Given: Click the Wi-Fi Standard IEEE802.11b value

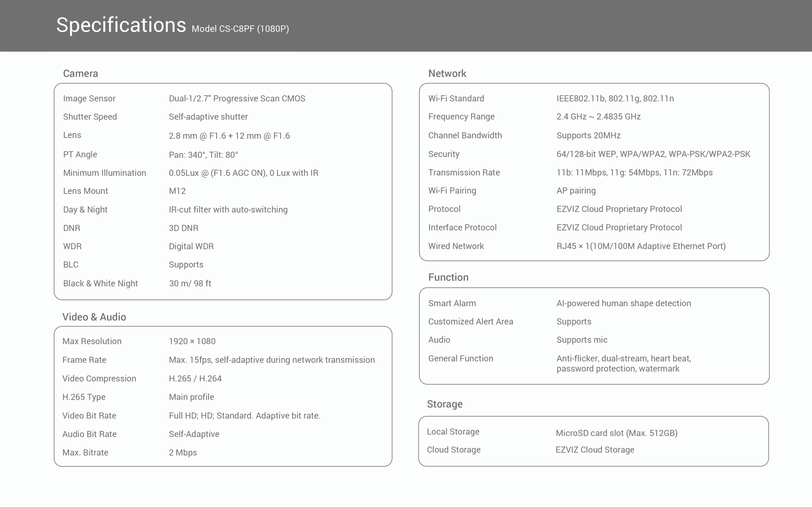Looking at the screenshot, I should tap(615, 99).
